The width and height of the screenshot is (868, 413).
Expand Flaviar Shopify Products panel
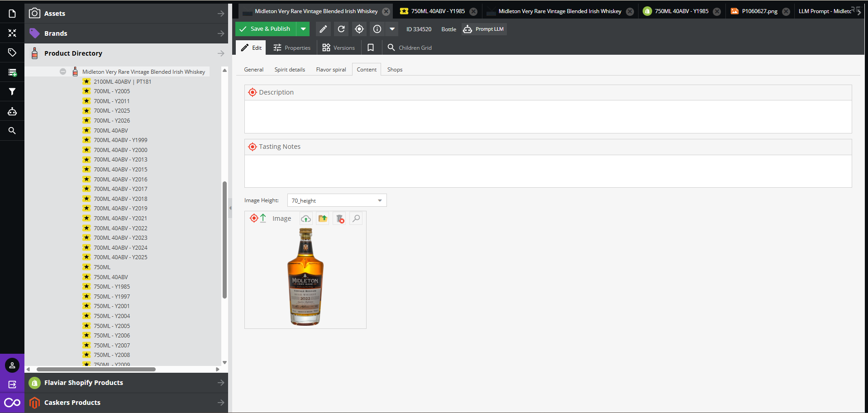tap(221, 383)
